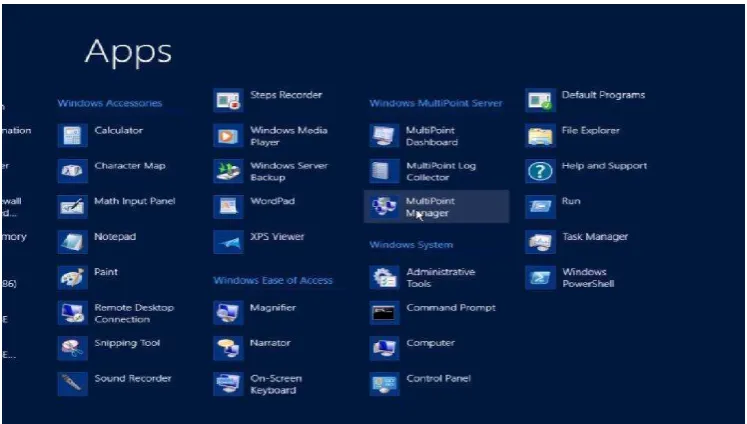747x424 pixels.
Task: Select the Windows Ease of Access header
Action: click(x=273, y=280)
